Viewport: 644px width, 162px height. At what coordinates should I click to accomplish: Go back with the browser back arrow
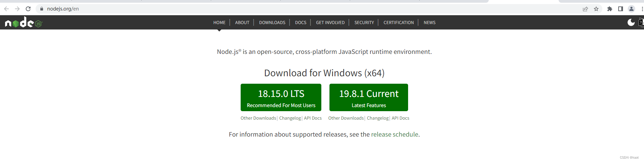pos(6,9)
